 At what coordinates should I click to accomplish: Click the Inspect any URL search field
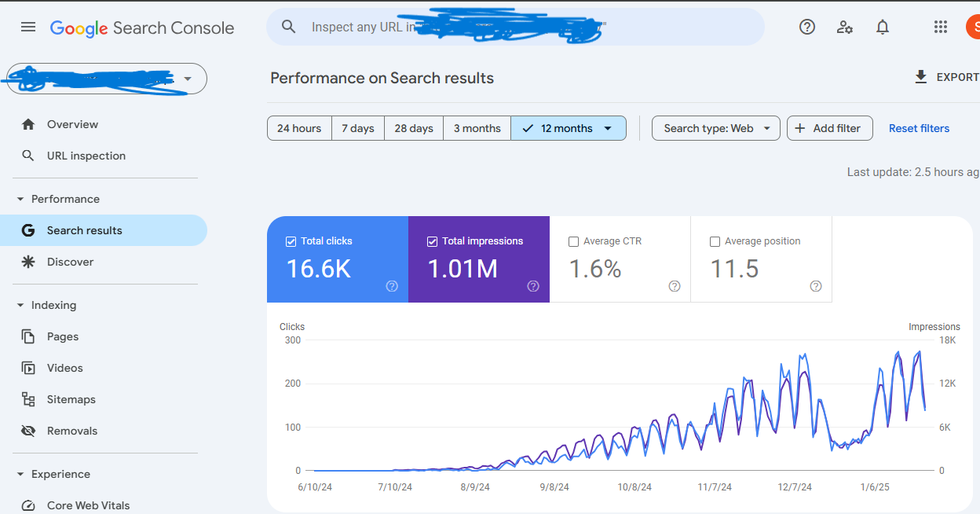pos(515,27)
